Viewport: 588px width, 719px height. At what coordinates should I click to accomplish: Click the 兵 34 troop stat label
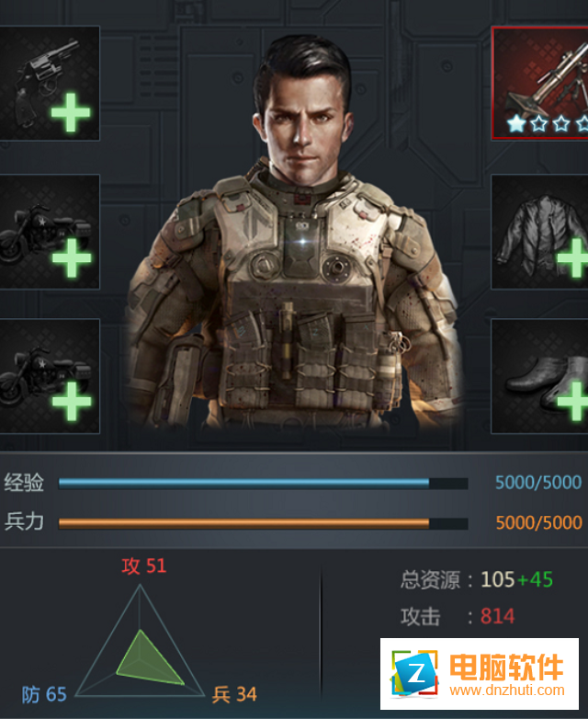[234, 695]
